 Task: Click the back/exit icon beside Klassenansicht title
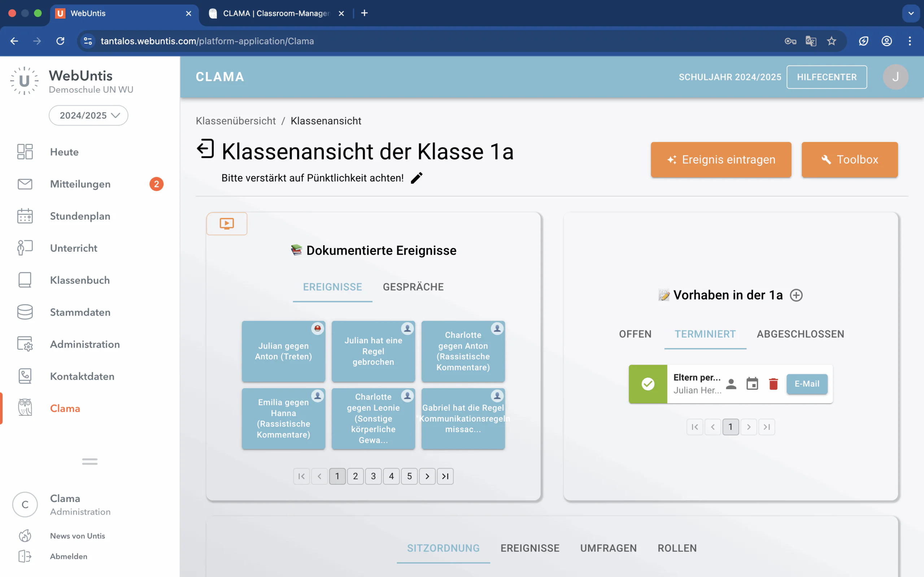[205, 149]
